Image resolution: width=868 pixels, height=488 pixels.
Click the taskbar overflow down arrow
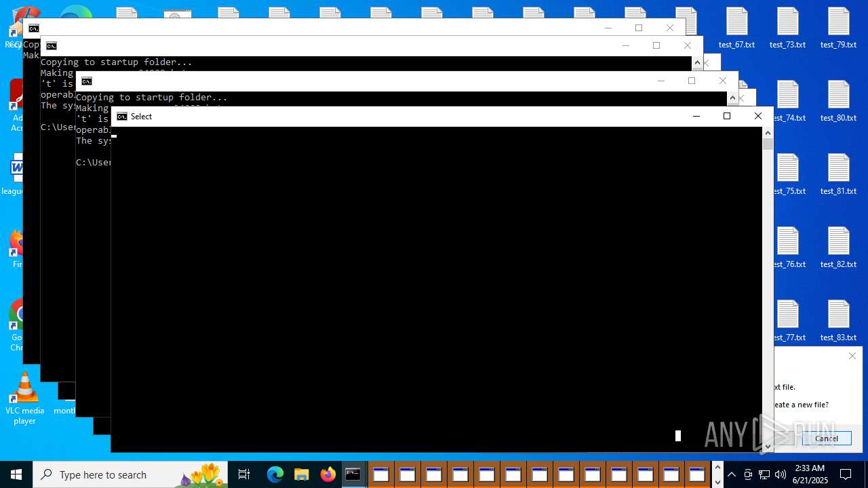tap(717, 482)
